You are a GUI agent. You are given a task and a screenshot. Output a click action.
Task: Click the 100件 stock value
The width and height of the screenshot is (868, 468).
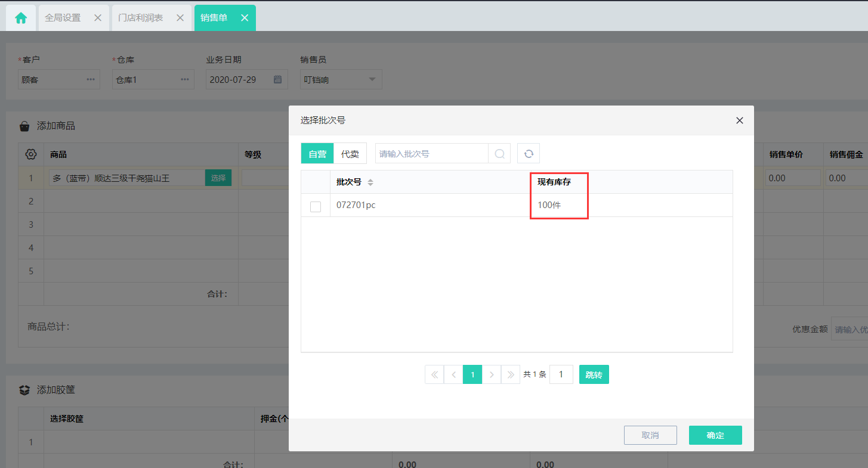coord(549,205)
